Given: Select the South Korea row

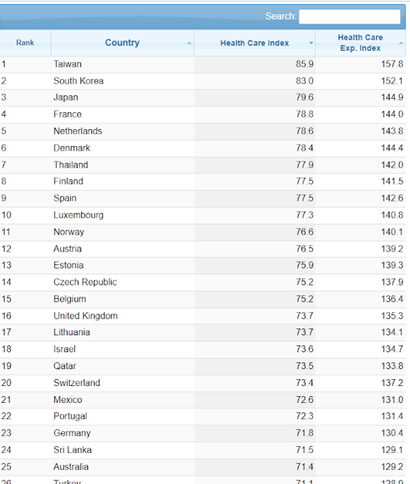Looking at the screenshot, I should coord(203,81).
